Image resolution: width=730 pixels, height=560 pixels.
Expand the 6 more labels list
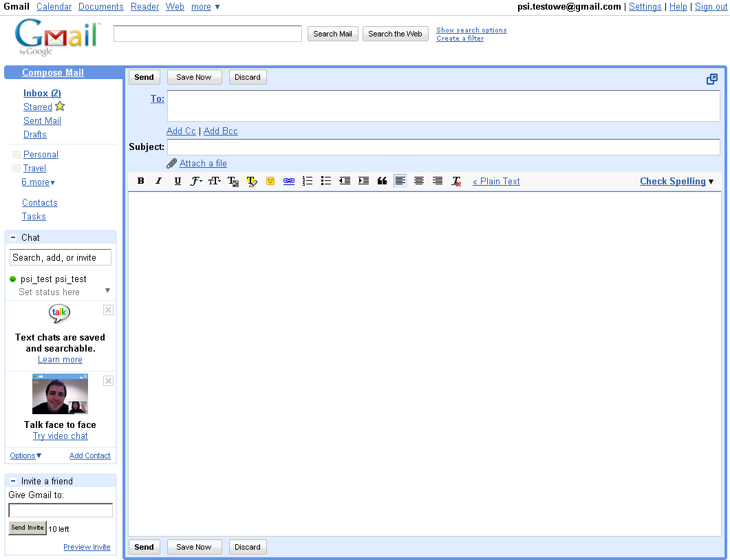click(38, 182)
